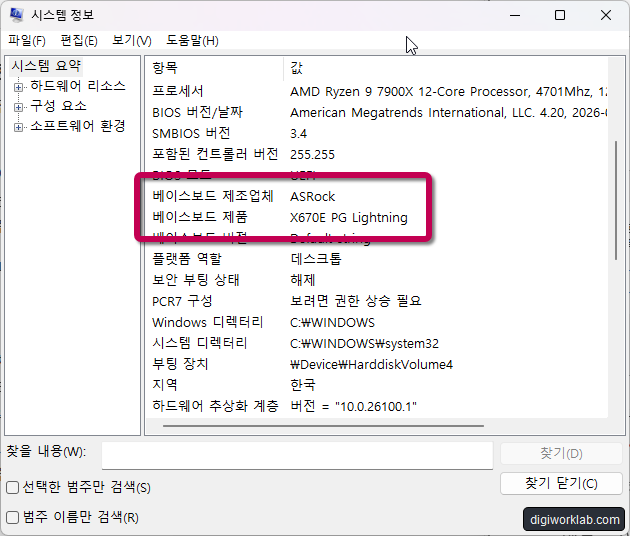The height and width of the screenshot is (536, 630).
Task: Click the 255.255 value
Action: (x=312, y=154)
